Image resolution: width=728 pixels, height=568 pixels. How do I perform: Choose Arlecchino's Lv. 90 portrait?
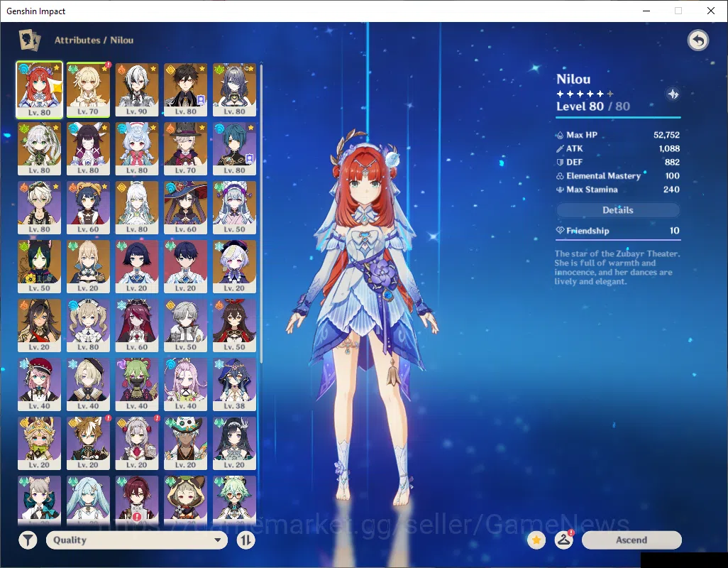tap(137, 89)
